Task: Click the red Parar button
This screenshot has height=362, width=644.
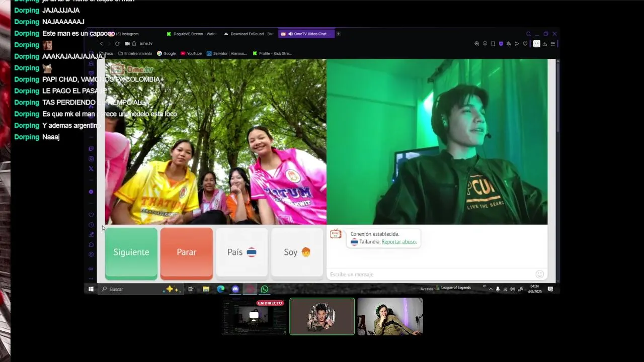Action: pos(187,252)
